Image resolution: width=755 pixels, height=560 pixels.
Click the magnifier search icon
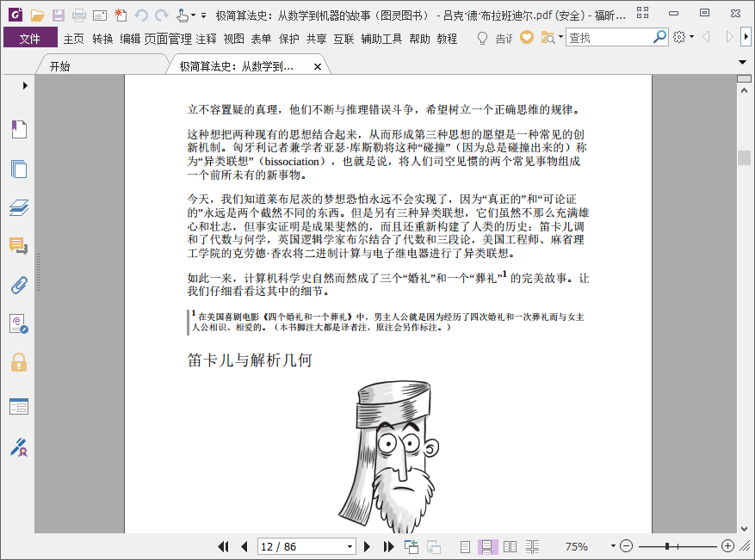point(659,37)
